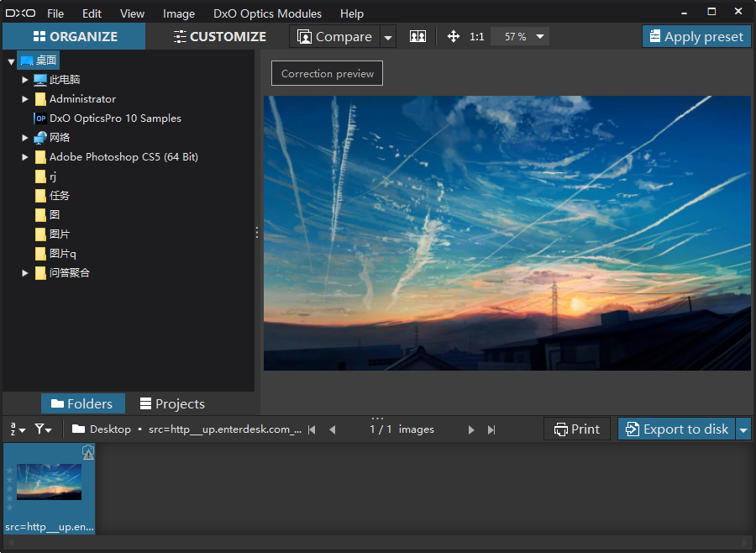Select the 网络 network icon
756x553 pixels.
40,138
